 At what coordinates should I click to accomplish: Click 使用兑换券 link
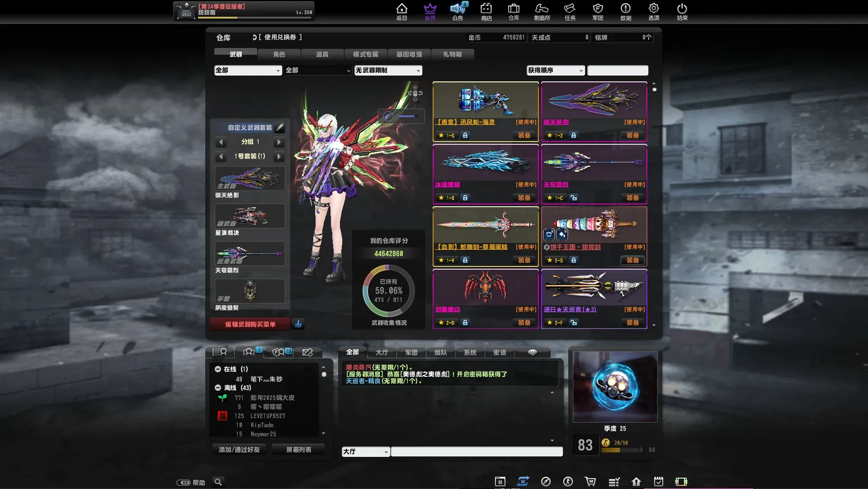point(280,37)
